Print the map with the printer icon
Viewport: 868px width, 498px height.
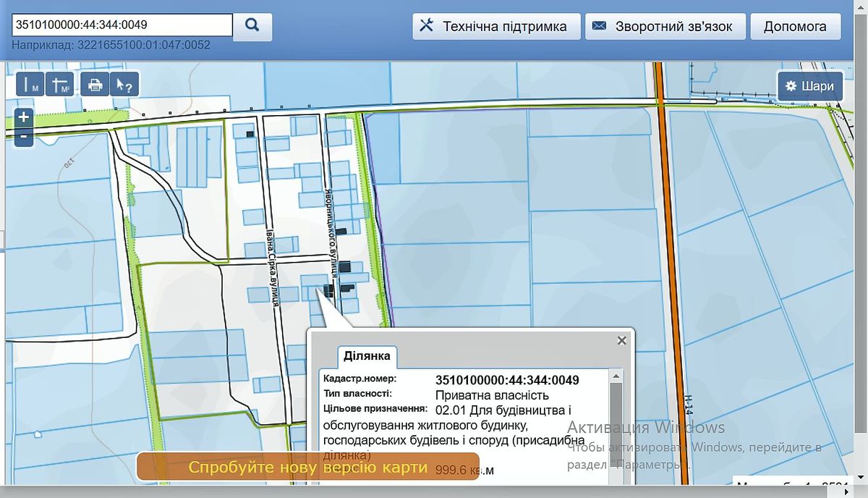point(95,85)
